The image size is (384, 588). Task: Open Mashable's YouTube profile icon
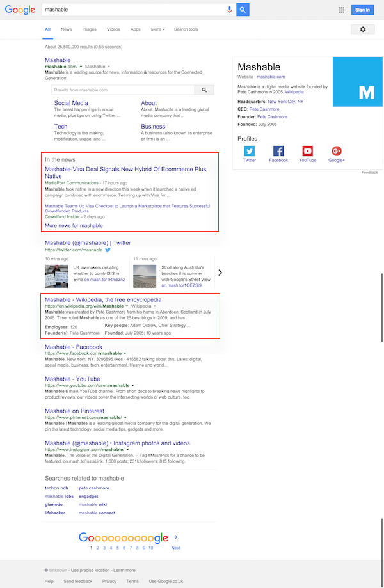click(x=307, y=151)
